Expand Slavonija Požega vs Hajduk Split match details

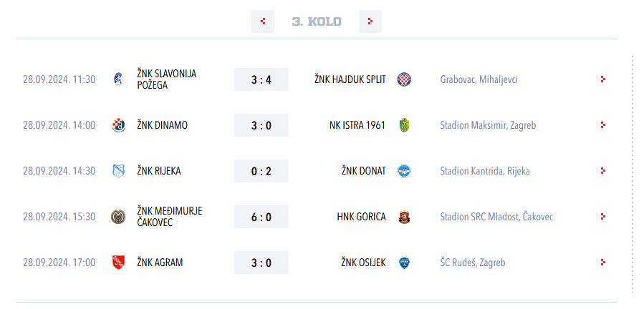[603, 79]
